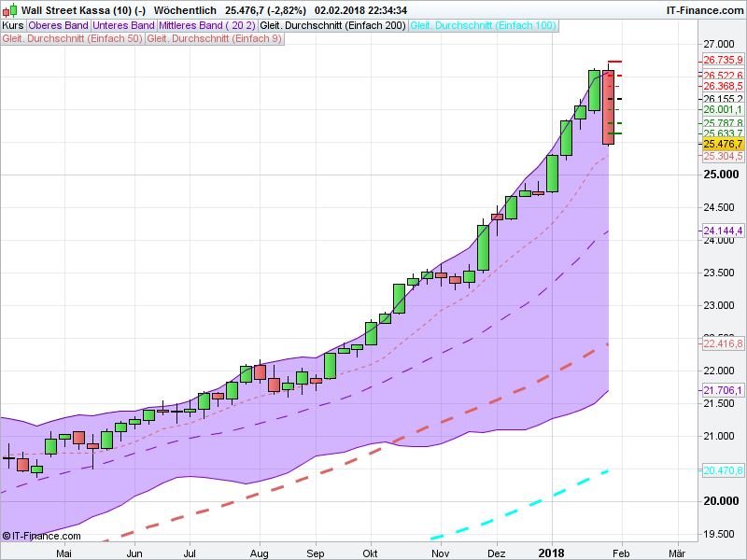Click the "Wall Street Kassa (10)" chart title
The width and height of the screenshot is (747, 560).
pos(78,10)
